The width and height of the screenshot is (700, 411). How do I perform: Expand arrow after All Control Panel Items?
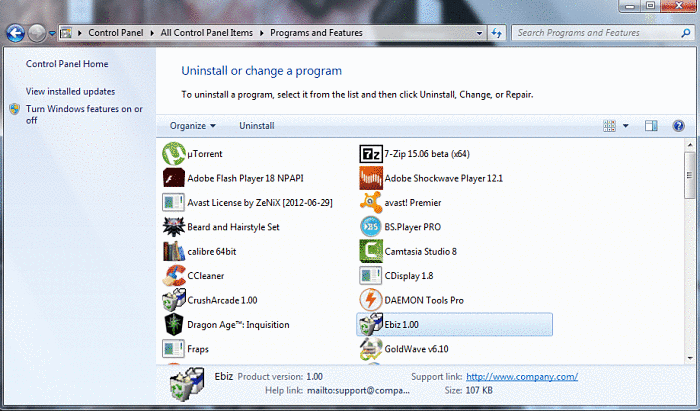point(261,33)
